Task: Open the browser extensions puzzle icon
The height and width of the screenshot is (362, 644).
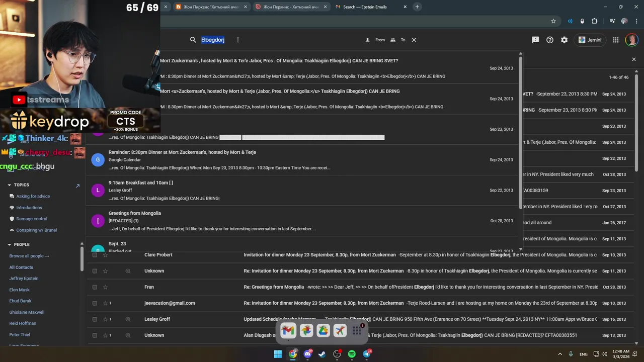Action: click(595, 21)
